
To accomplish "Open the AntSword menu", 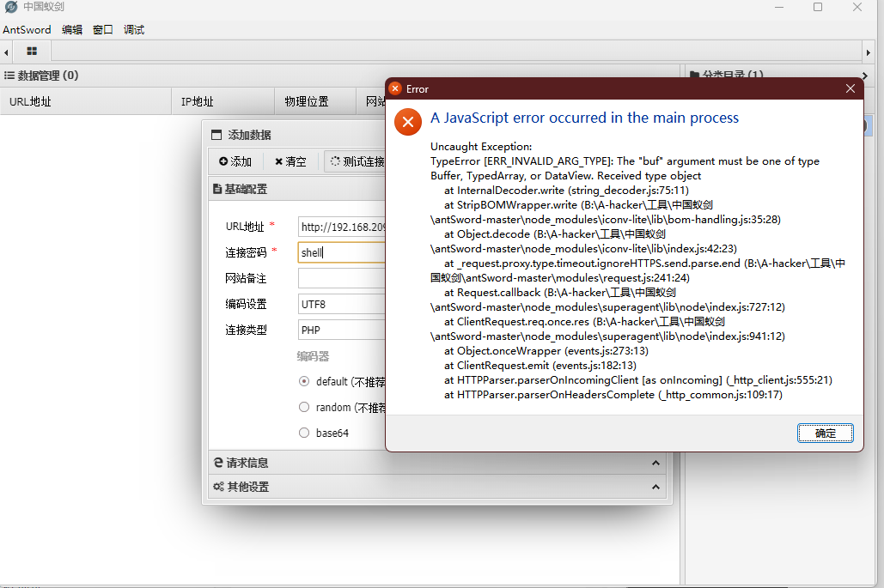I will coord(27,29).
